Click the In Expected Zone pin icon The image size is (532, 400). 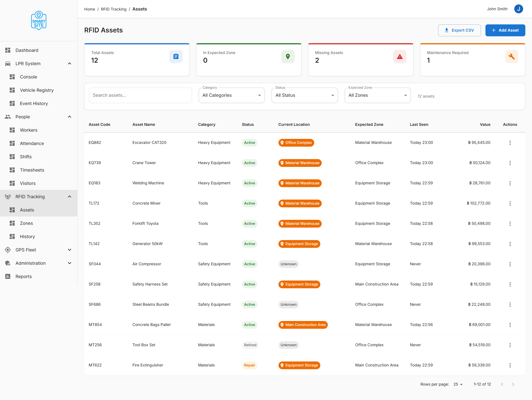tap(288, 57)
